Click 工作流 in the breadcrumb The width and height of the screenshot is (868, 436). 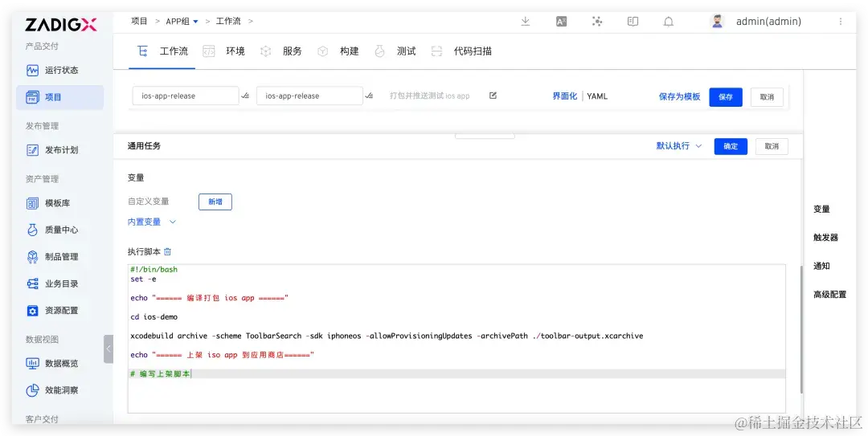(x=228, y=22)
